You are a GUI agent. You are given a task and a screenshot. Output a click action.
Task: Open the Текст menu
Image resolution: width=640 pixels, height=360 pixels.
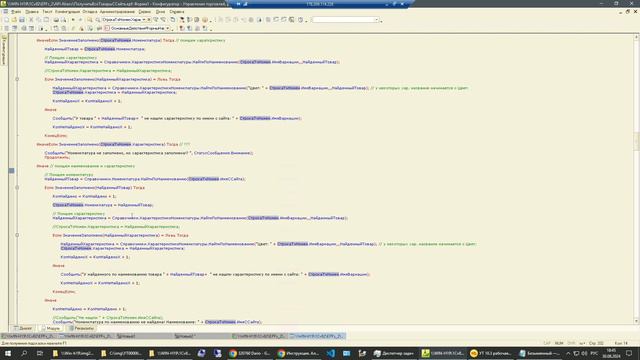pos(47,12)
